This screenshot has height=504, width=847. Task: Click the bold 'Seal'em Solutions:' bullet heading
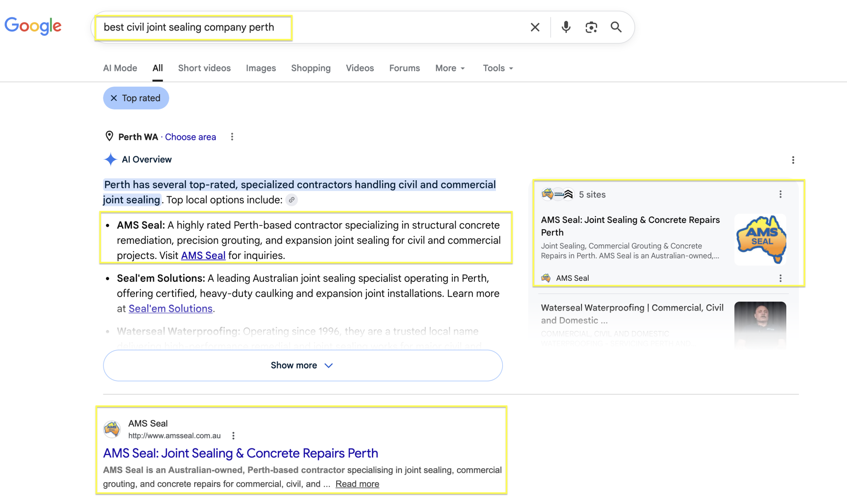[161, 278]
